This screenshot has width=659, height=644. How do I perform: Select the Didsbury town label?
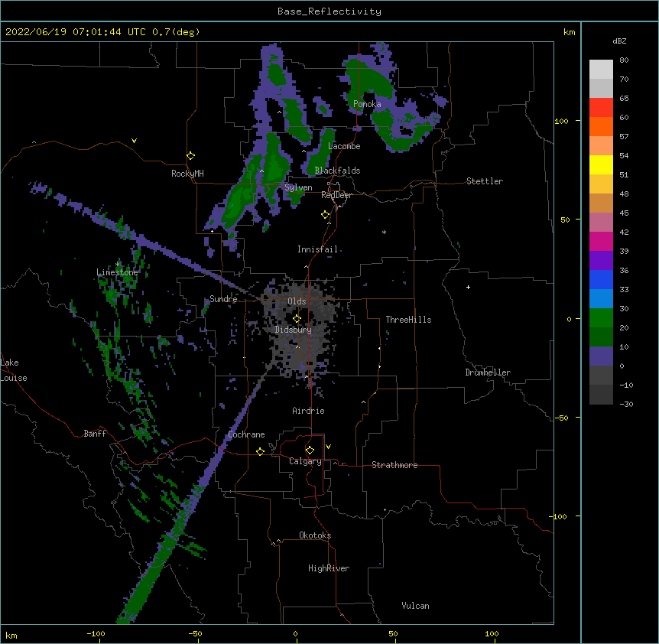click(x=294, y=330)
